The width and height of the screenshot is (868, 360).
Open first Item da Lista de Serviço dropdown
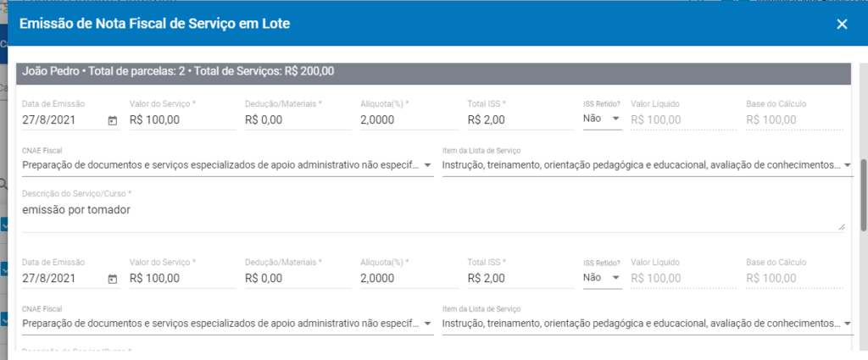(x=648, y=165)
